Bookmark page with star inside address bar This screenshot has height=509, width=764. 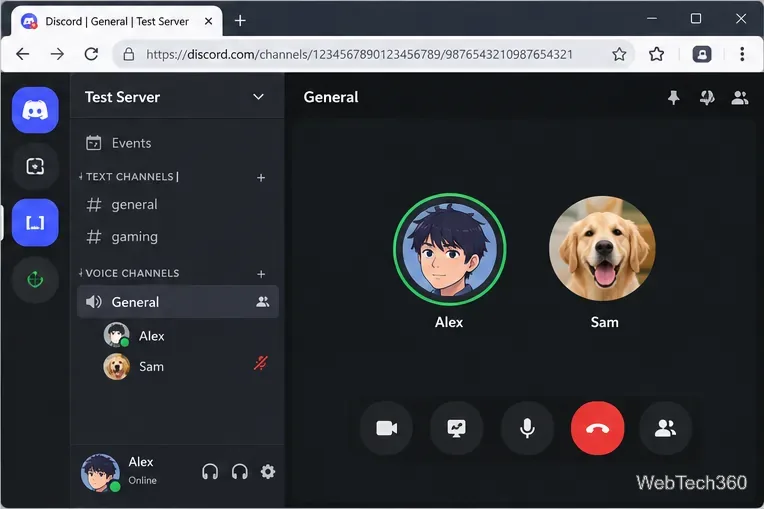pos(619,54)
